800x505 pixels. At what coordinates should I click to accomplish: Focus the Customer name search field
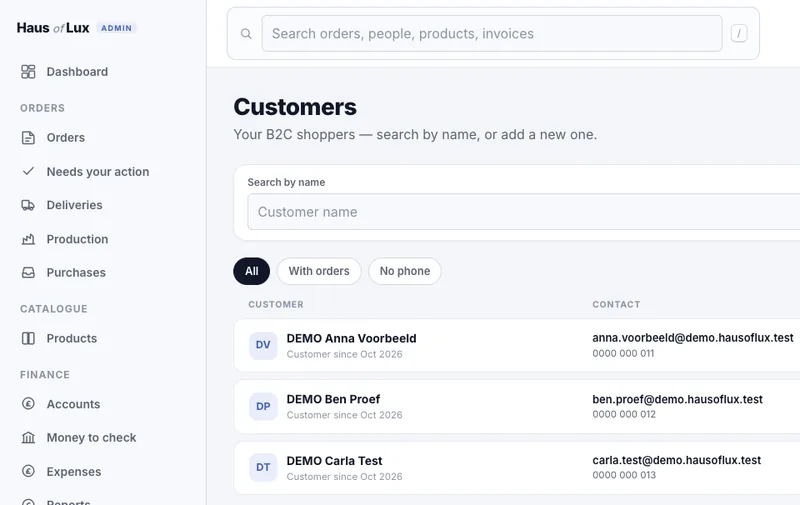tap(523, 212)
